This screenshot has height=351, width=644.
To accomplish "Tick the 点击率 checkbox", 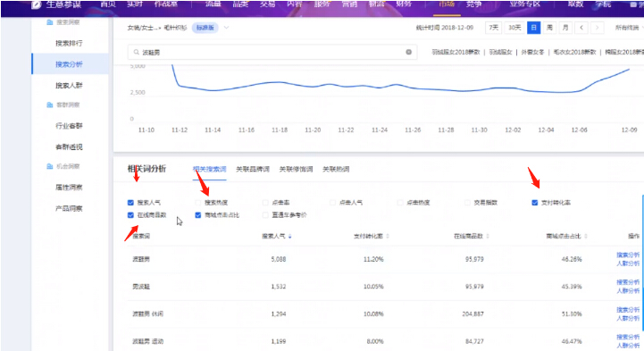I will [x=265, y=203].
